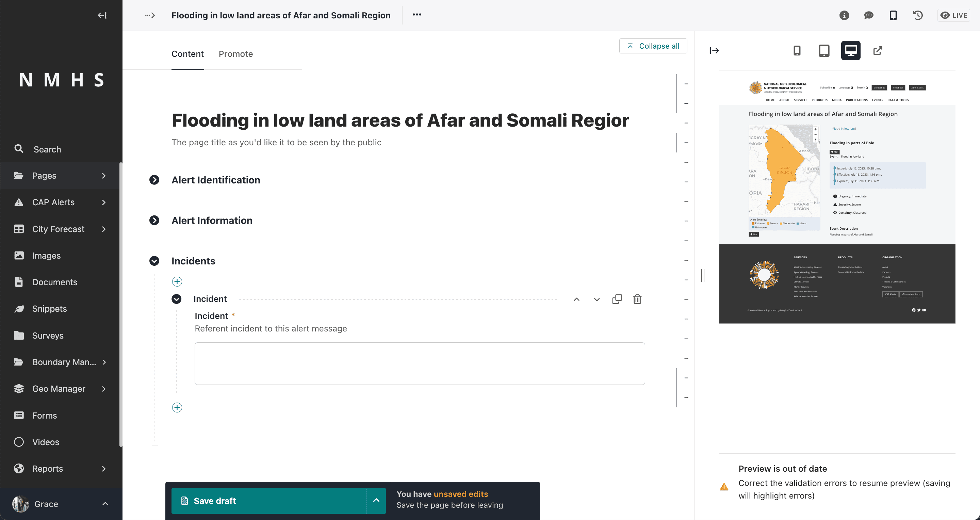Open the page actions three-dots menu
Viewport: 980px width, 520px height.
pos(417,14)
